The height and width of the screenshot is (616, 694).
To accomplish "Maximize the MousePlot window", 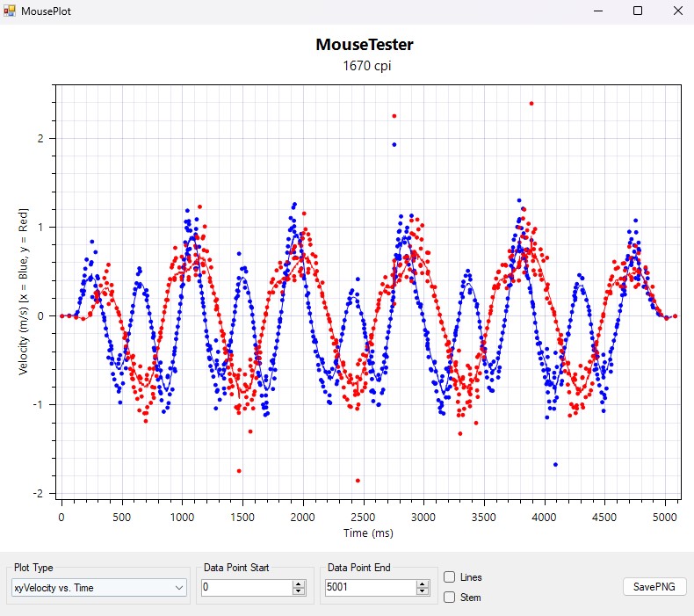I will pyautogui.click(x=638, y=11).
